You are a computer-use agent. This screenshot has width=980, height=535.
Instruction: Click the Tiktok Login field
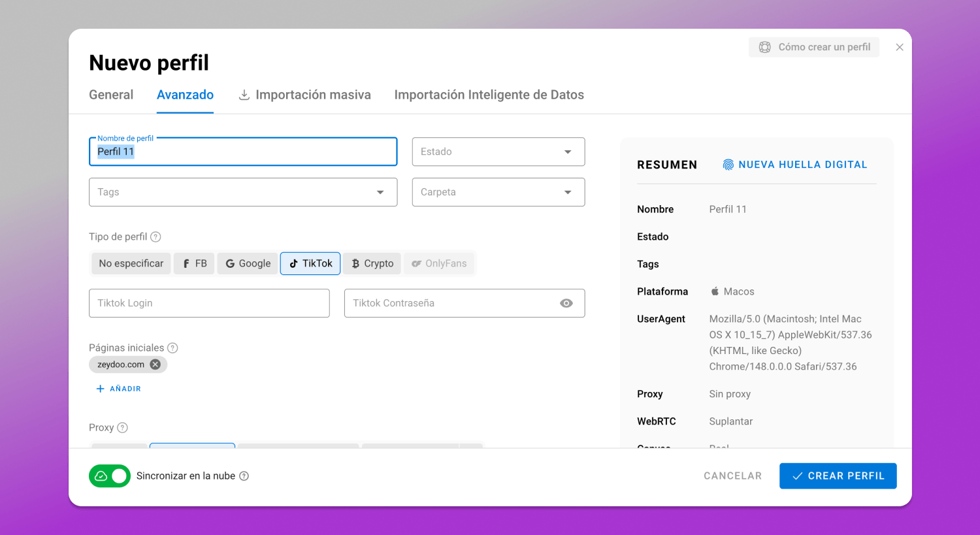pyautogui.click(x=209, y=303)
